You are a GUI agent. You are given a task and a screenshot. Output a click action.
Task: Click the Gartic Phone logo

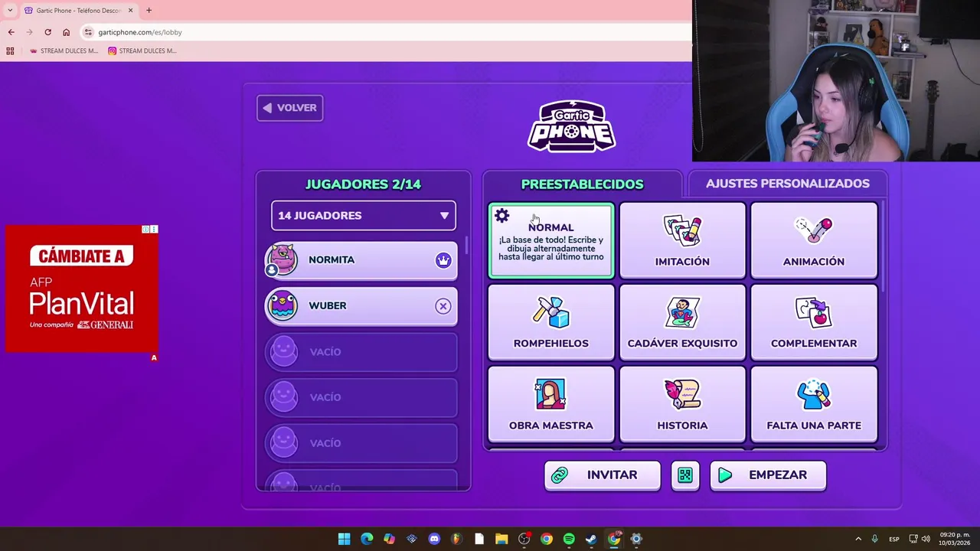572,126
